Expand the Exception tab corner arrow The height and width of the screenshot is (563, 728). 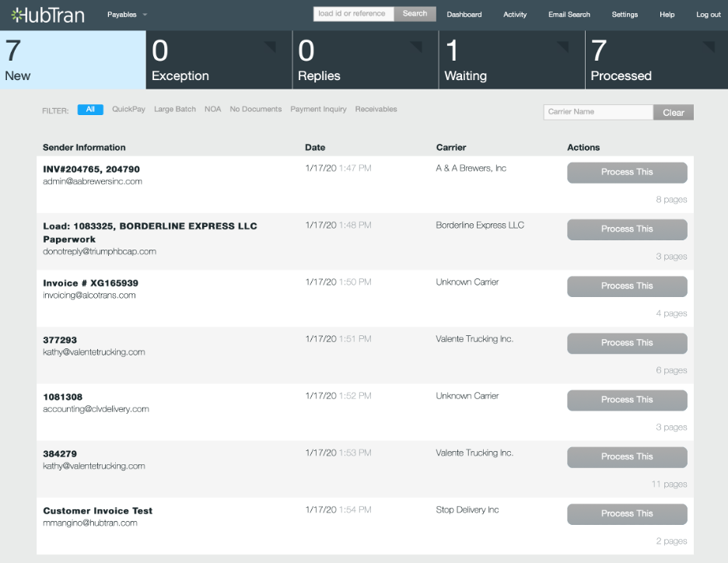271,46
